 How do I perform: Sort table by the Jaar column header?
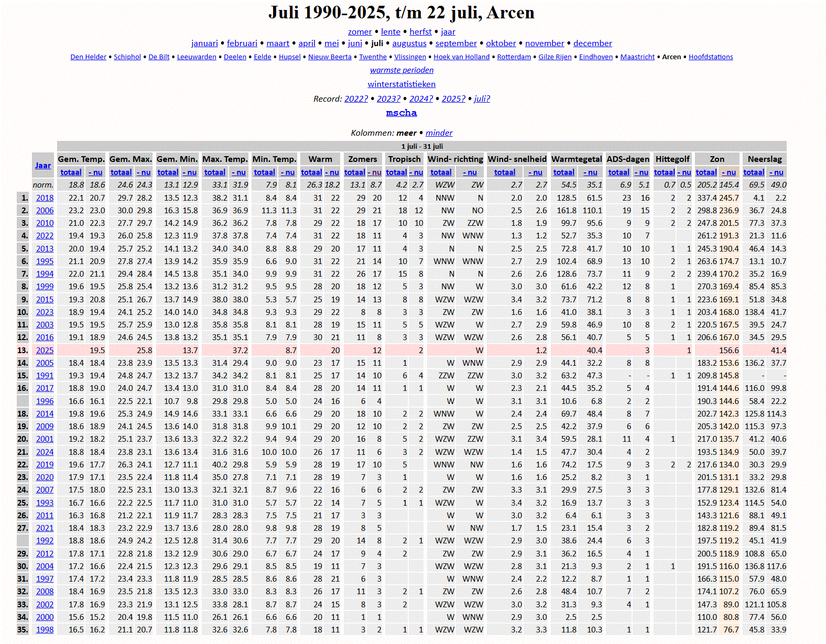pyautogui.click(x=43, y=166)
